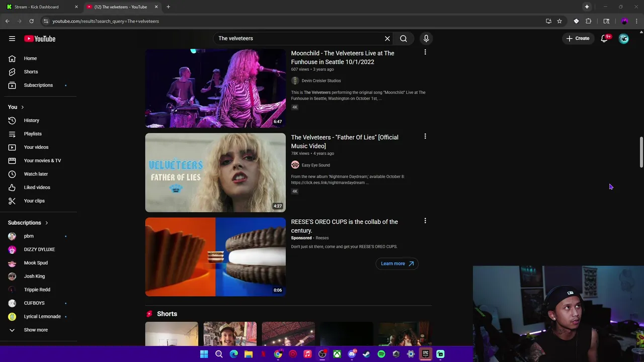
Task: Open Chrome extensions puzzle icon
Action: click(x=589, y=21)
